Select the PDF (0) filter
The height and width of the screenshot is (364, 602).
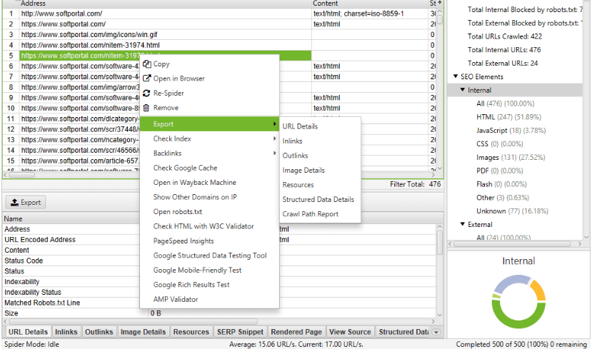click(501, 171)
